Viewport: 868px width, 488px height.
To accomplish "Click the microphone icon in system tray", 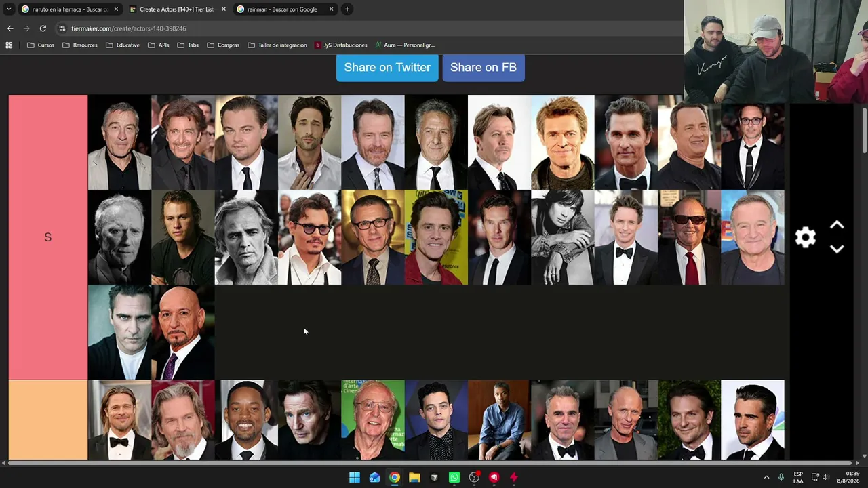I will pyautogui.click(x=781, y=477).
